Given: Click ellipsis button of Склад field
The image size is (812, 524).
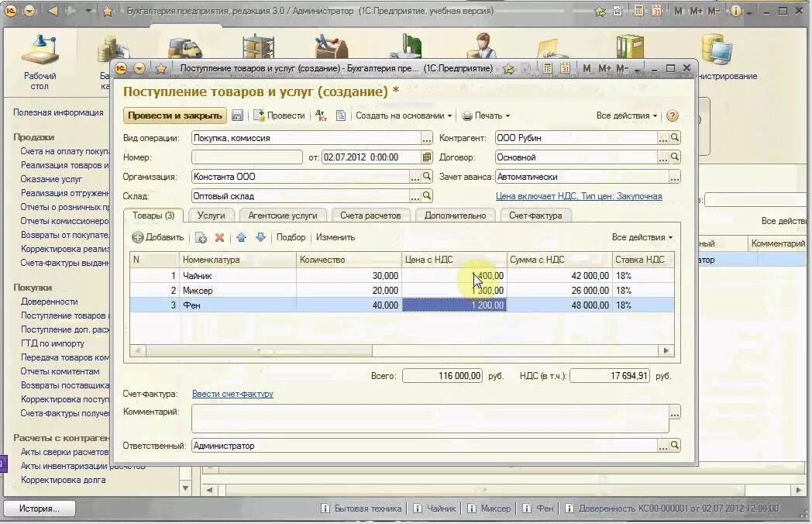Looking at the screenshot, I should pos(415,196).
